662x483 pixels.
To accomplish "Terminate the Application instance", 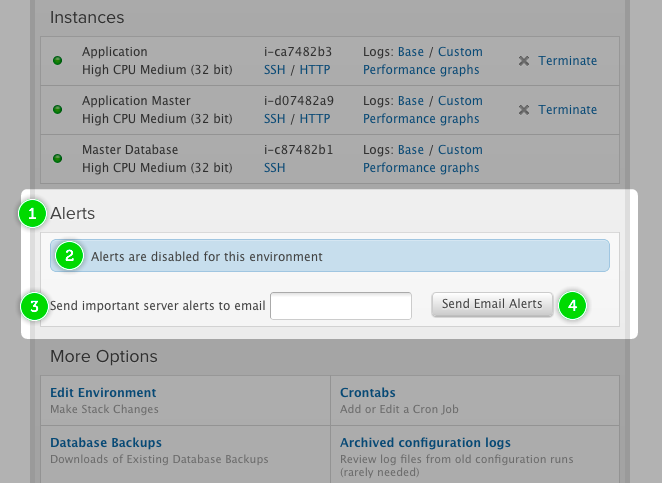I will (567, 61).
